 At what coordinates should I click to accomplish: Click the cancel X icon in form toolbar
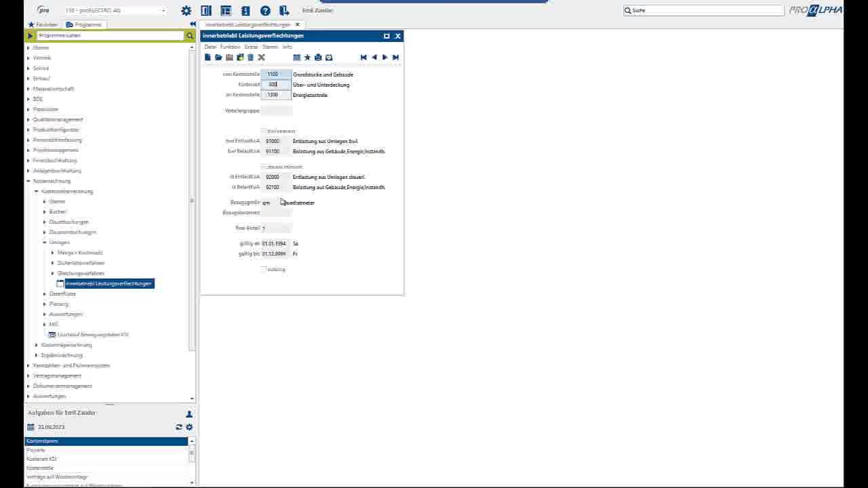coord(261,58)
